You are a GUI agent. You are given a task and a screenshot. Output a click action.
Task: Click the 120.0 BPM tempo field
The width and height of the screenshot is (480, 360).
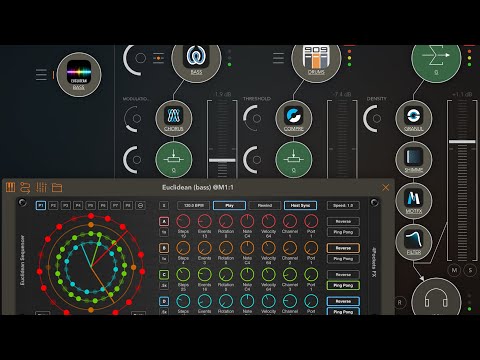(194, 205)
